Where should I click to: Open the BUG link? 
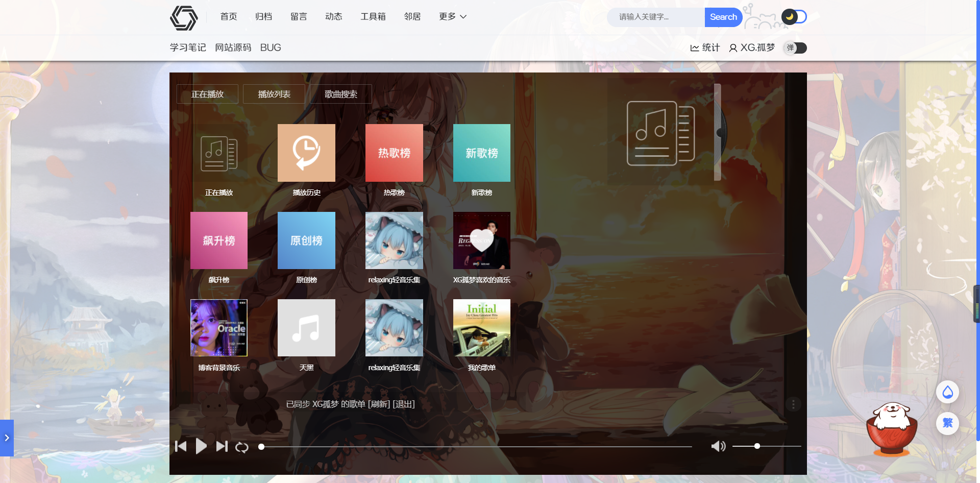click(271, 47)
